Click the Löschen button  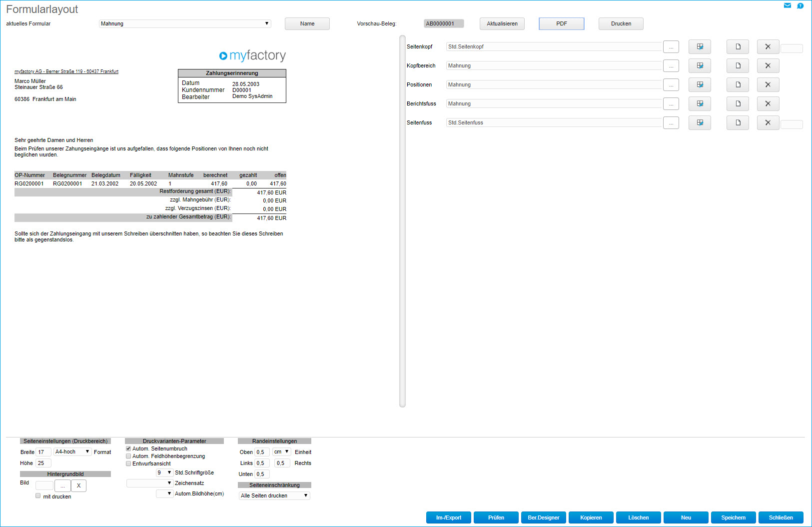tap(639, 517)
